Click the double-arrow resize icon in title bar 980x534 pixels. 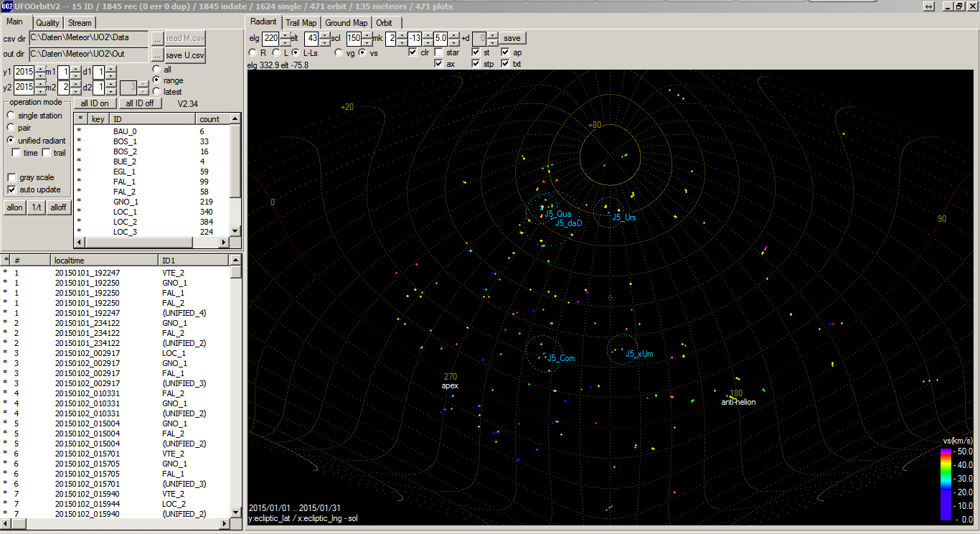[929, 6]
